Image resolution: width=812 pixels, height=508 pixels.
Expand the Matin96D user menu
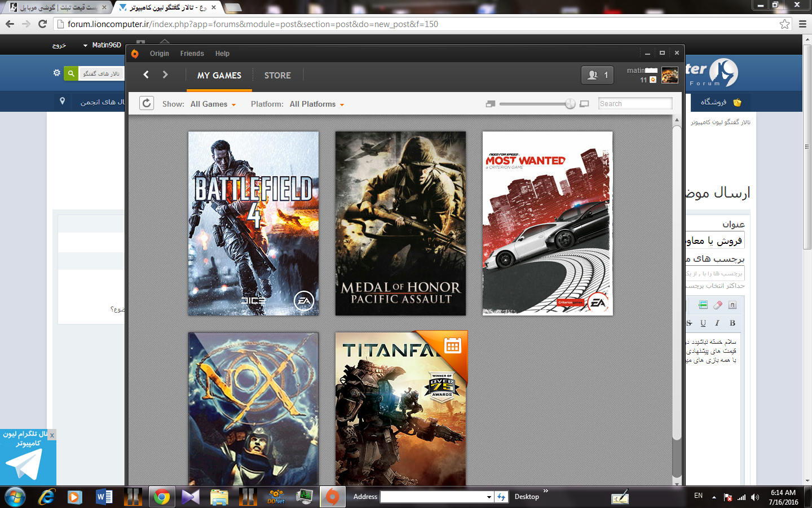click(x=102, y=45)
